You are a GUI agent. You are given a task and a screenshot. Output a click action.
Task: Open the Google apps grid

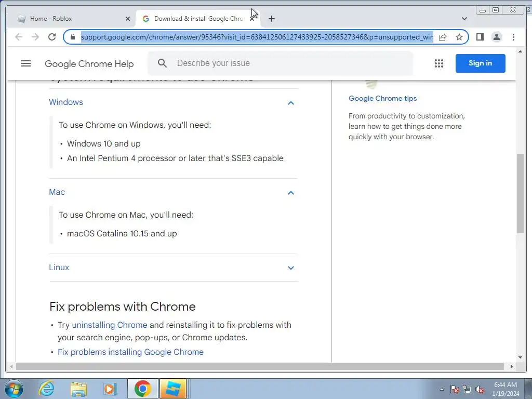coord(438,63)
